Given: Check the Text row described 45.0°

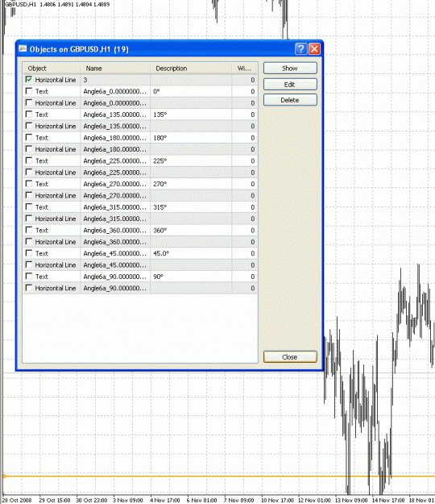Looking at the screenshot, I should pos(29,253).
